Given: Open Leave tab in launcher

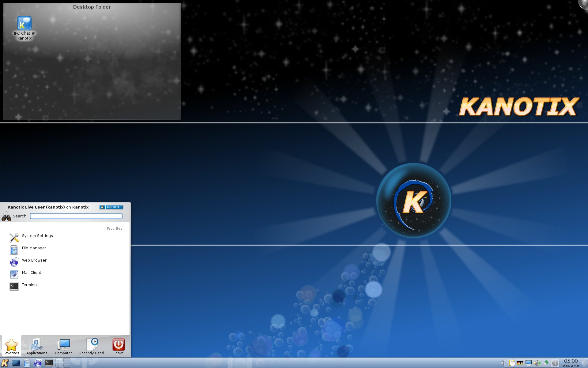Looking at the screenshot, I should [119, 347].
